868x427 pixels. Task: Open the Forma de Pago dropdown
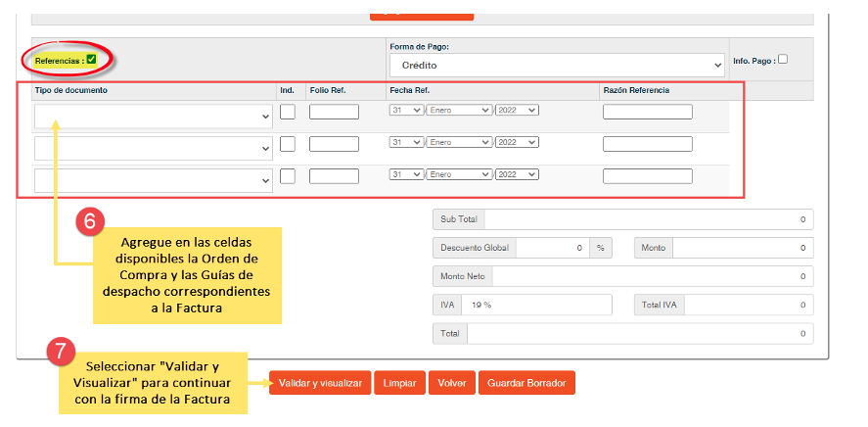557,66
